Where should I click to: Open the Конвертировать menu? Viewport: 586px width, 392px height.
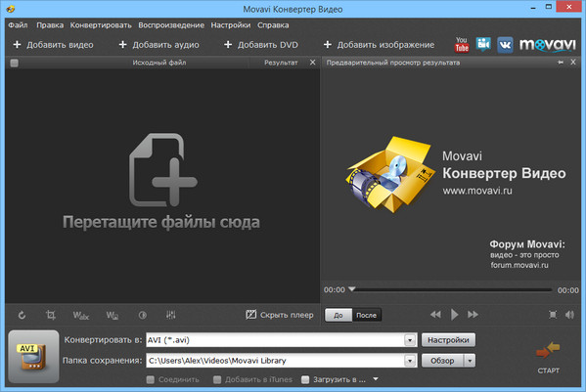pos(101,25)
